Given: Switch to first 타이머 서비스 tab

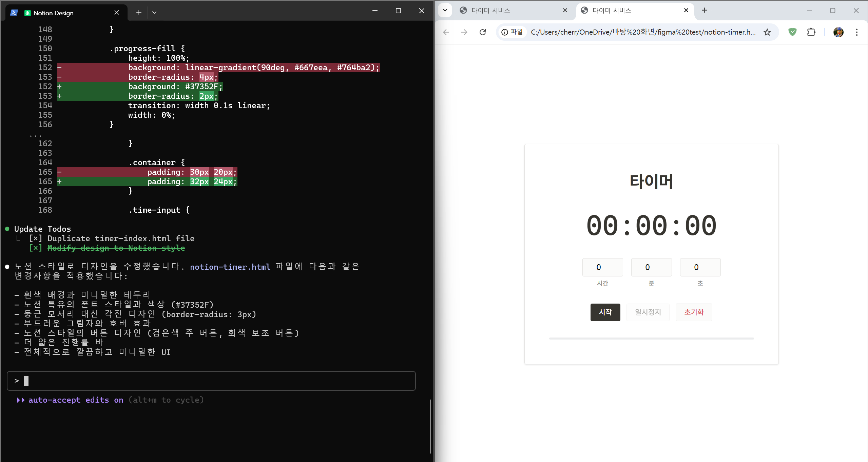Looking at the screenshot, I should (505, 11).
